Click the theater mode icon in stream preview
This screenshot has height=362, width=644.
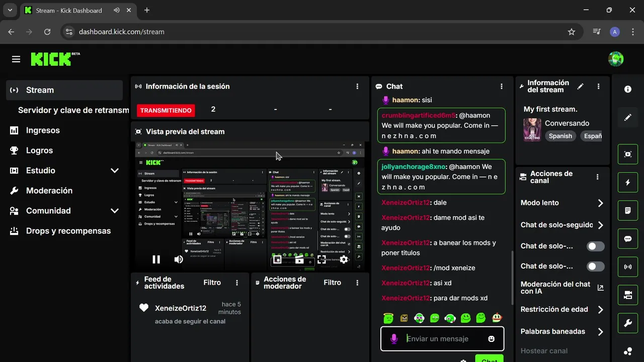(299, 259)
